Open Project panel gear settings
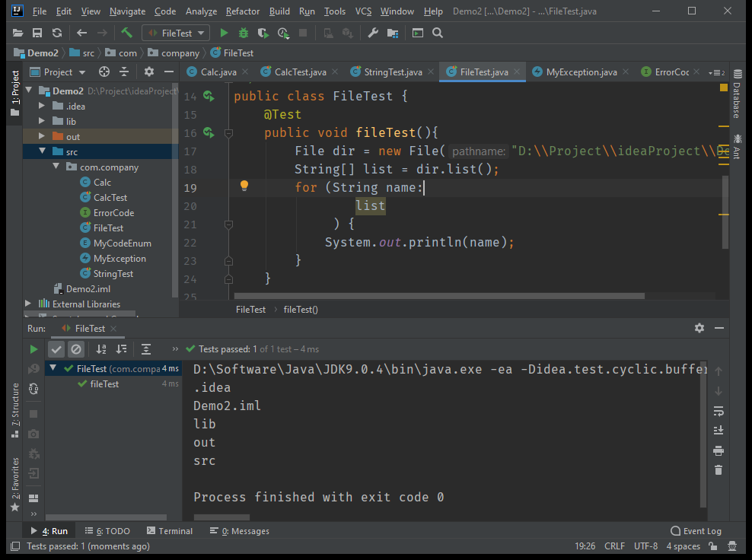 pyautogui.click(x=149, y=72)
